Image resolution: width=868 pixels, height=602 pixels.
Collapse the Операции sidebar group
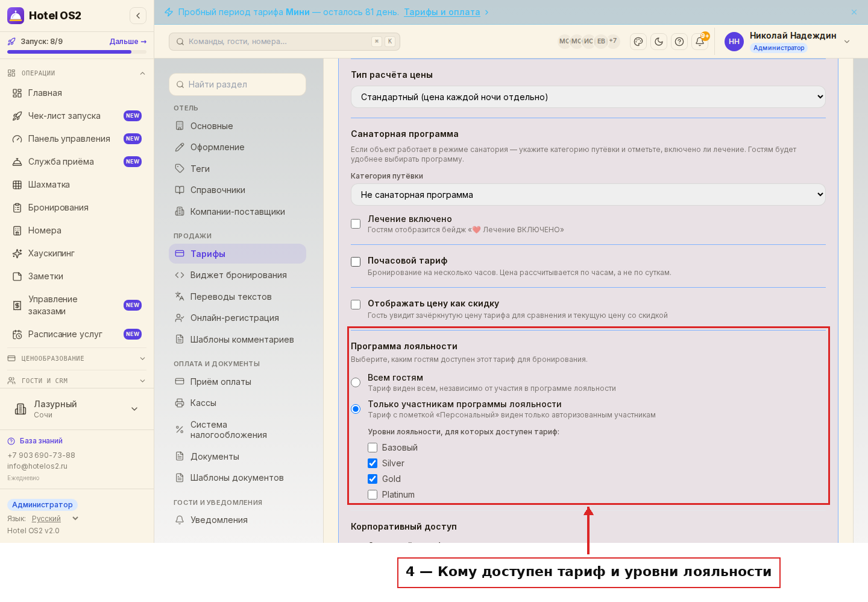pos(77,73)
